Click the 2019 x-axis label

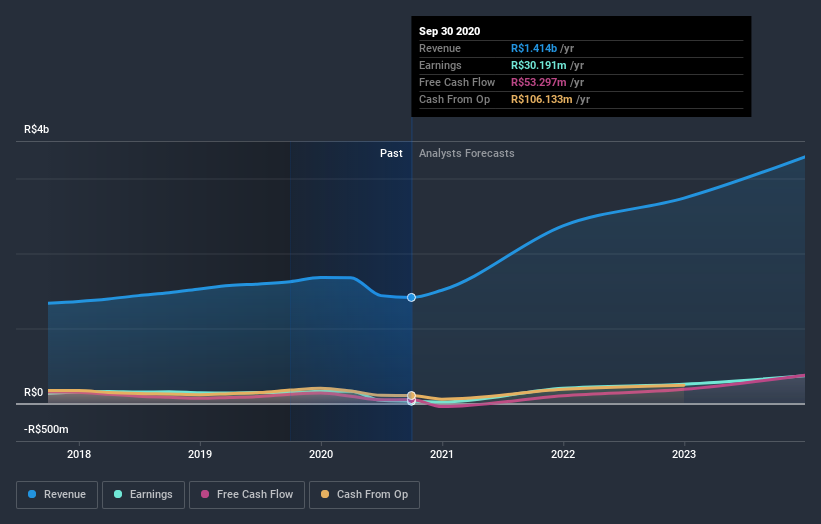point(200,454)
